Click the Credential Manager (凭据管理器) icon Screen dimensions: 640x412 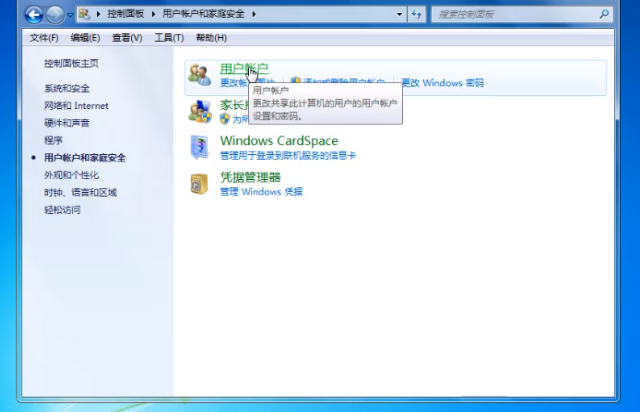click(x=199, y=184)
